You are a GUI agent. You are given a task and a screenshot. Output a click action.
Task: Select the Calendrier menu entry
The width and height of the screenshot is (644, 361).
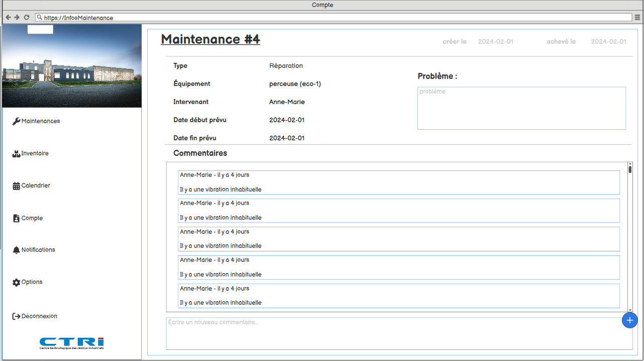[36, 186]
